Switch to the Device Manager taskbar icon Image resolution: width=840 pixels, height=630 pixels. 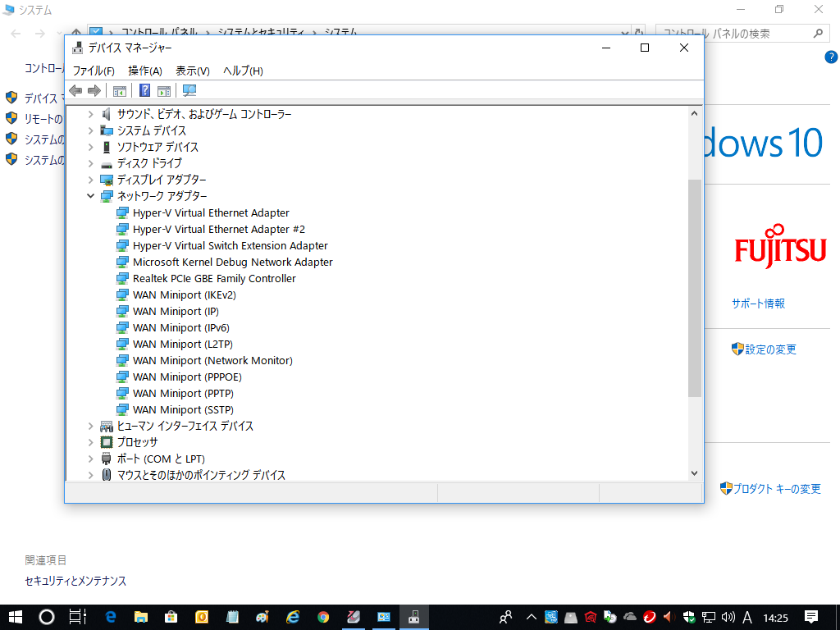click(414, 617)
